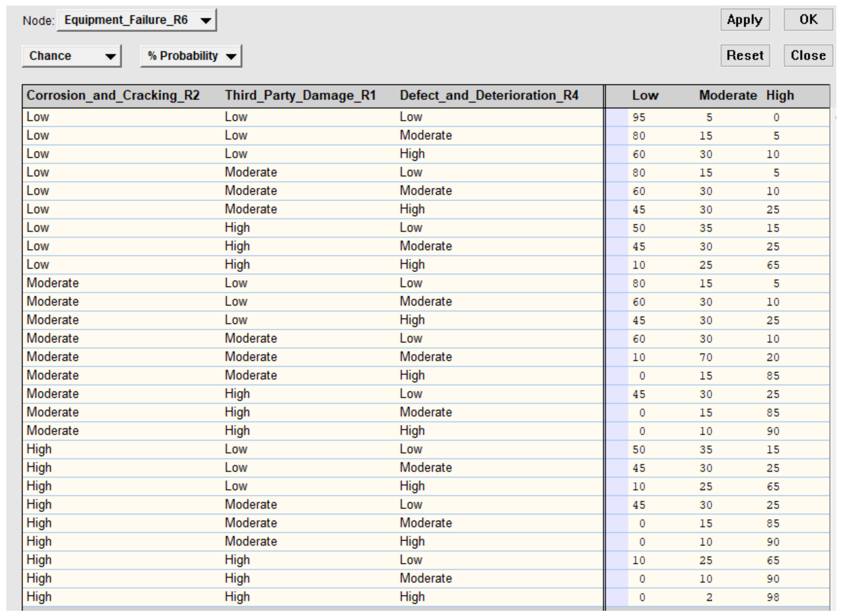Click the Low state column header
This screenshot has height=616, width=841.
645,95
